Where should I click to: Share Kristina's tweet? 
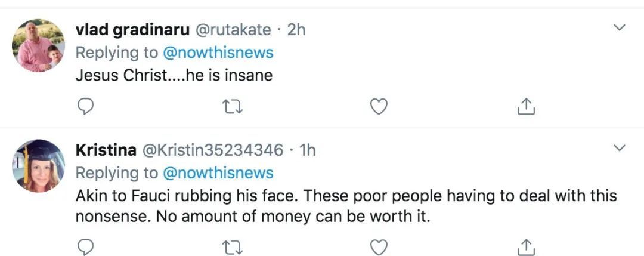525,246
